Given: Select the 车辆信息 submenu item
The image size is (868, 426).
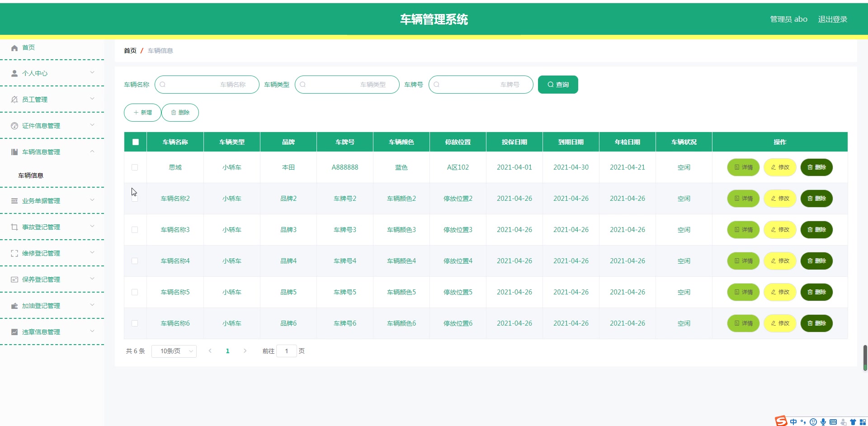Looking at the screenshot, I should (31, 175).
